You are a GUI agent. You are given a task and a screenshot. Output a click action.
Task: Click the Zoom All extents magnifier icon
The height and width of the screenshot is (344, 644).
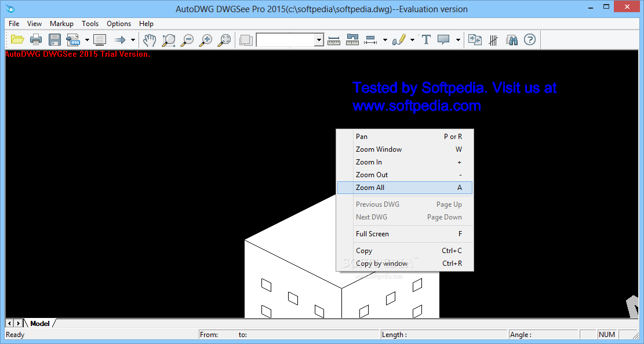[x=224, y=40]
